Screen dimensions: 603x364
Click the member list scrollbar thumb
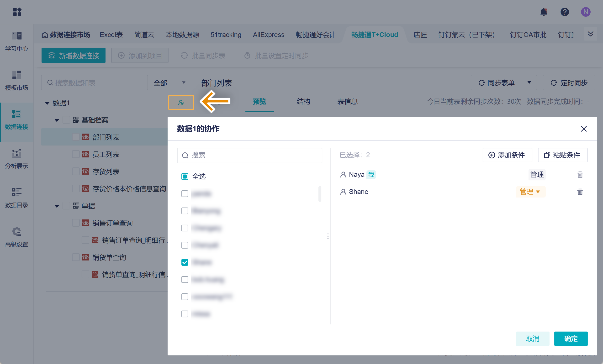click(x=320, y=194)
